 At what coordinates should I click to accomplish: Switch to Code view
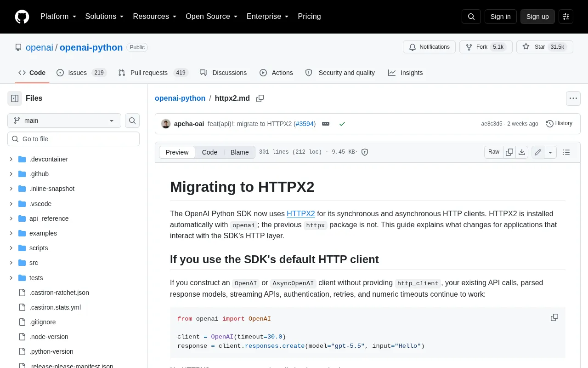[209, 152]
